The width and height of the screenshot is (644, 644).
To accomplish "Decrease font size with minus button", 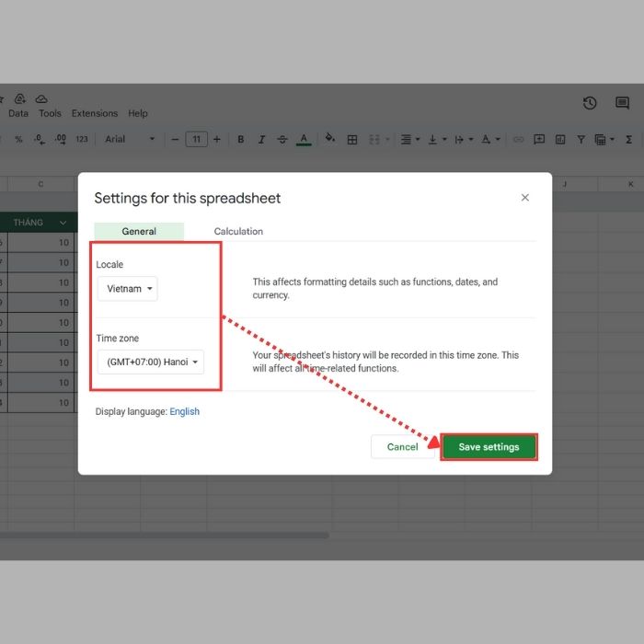I will [175, 140].
